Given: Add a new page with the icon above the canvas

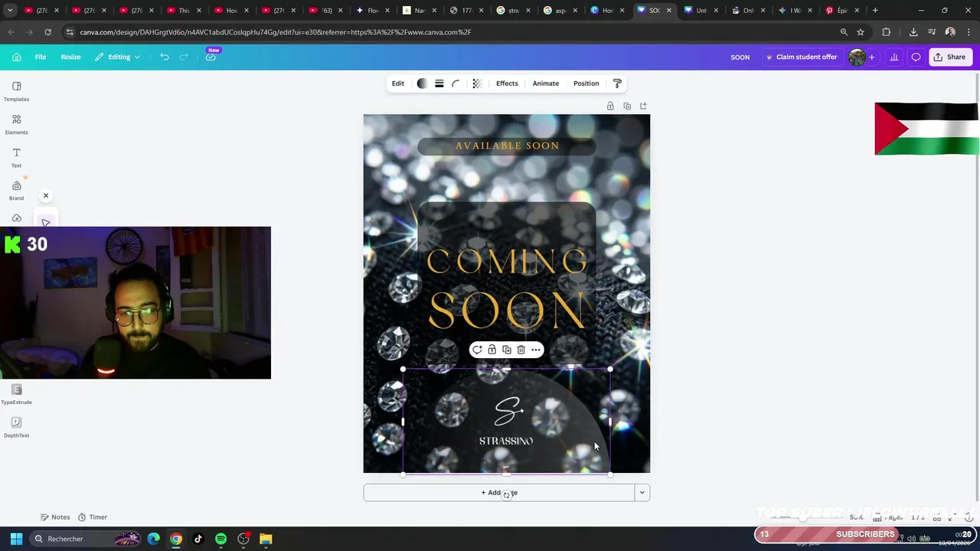Looking at the screenshot, I should [x=643, y=106].
